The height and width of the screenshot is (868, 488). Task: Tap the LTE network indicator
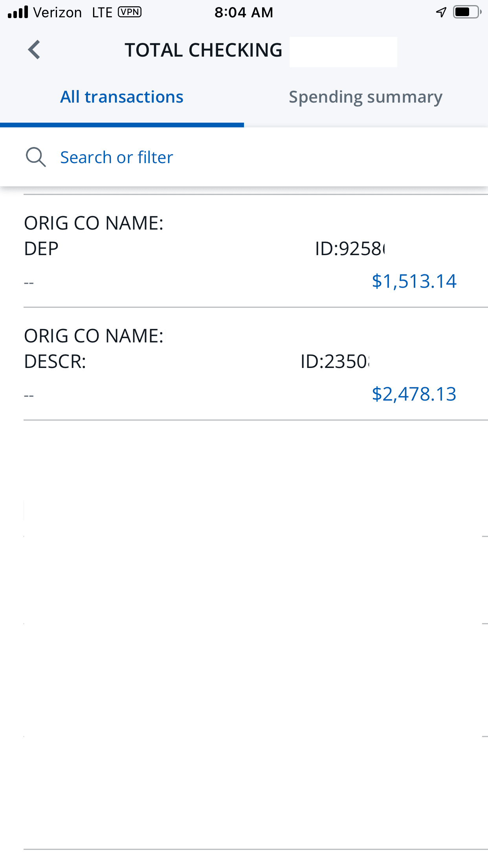[x=102, y=12]
